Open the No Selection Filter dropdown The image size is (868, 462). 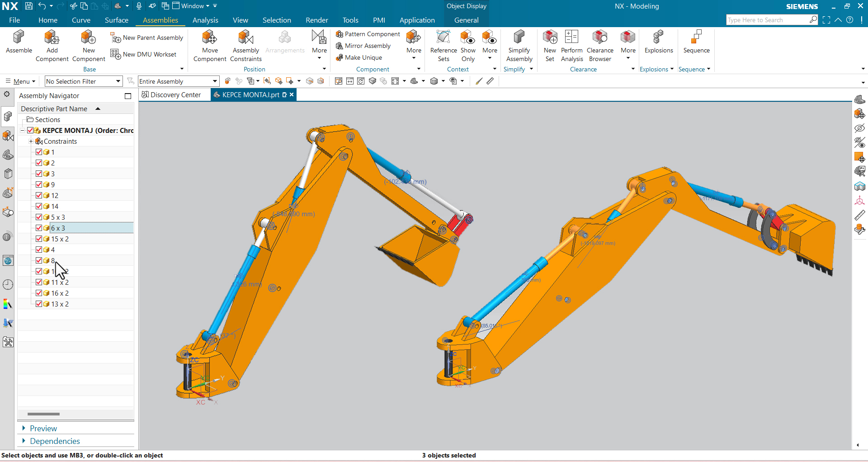click(x=117, y=81)
